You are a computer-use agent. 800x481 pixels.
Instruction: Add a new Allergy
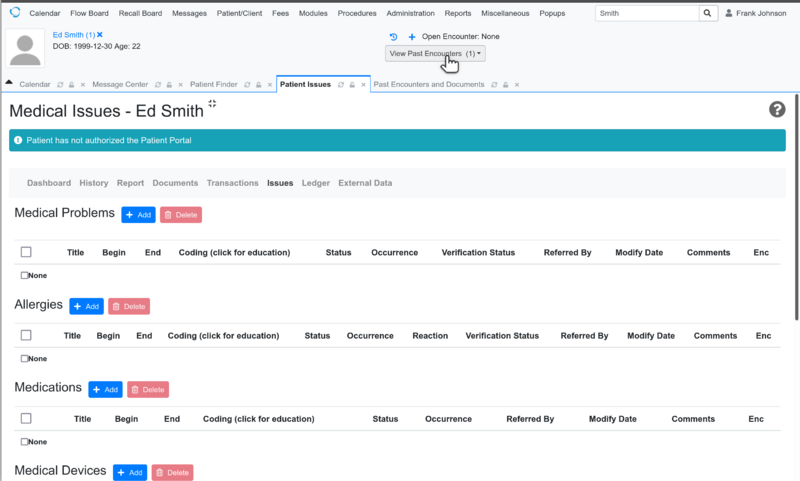click(x=86, y=307)
